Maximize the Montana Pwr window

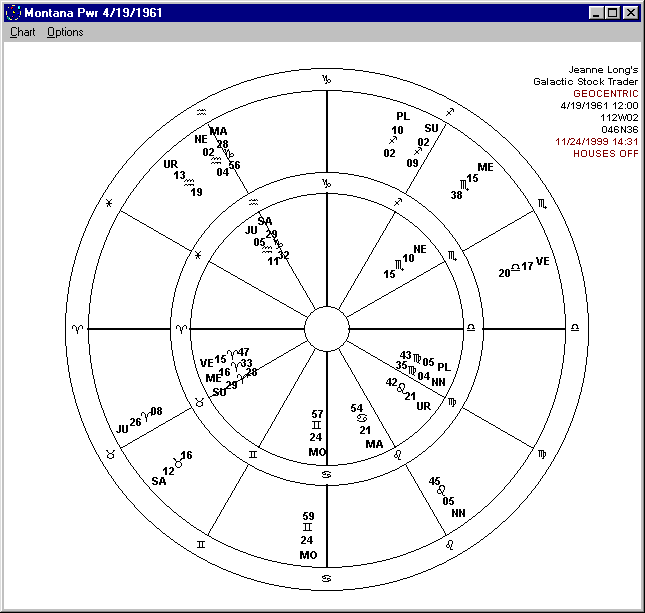tap(613, 13)
